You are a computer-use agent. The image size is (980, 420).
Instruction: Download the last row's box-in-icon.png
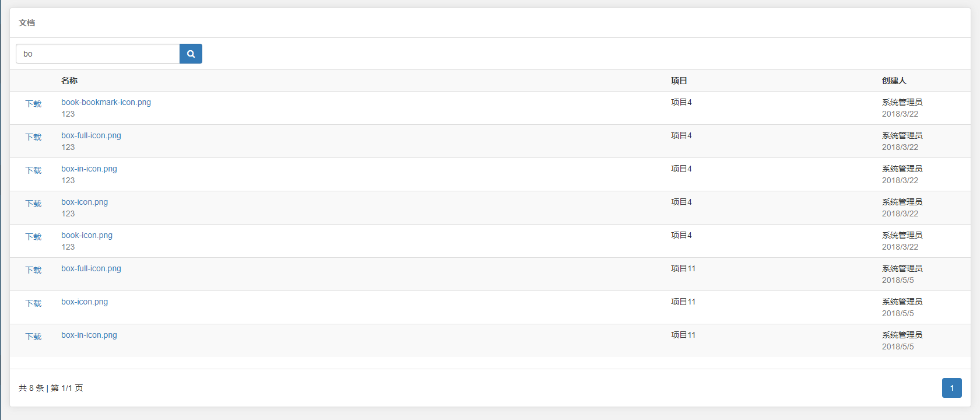[x=33, y=337]
